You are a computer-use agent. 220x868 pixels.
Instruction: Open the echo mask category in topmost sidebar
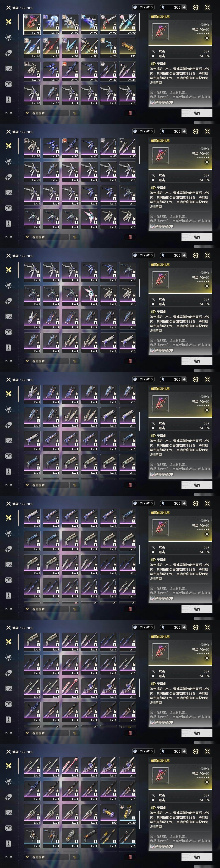[x=9, y=37]
